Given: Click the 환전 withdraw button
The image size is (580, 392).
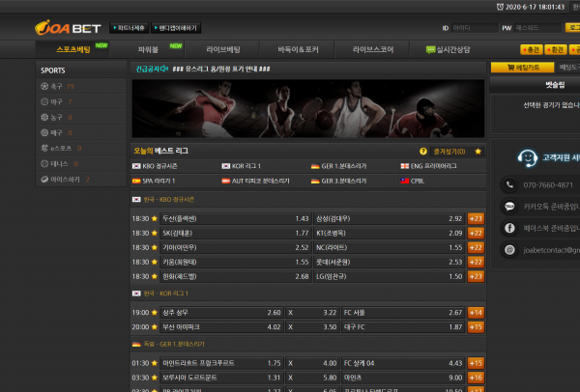Looking at the screenshot, I should tap(556, 49).
